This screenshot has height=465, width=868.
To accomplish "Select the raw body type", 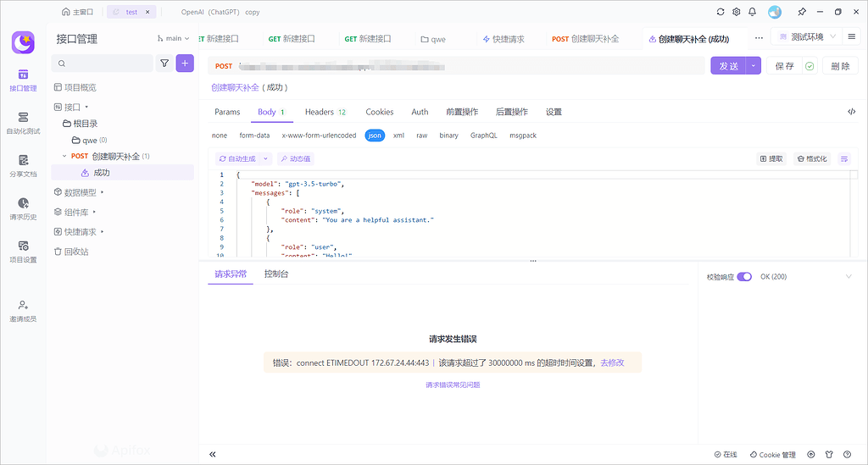I will (422, 136).
